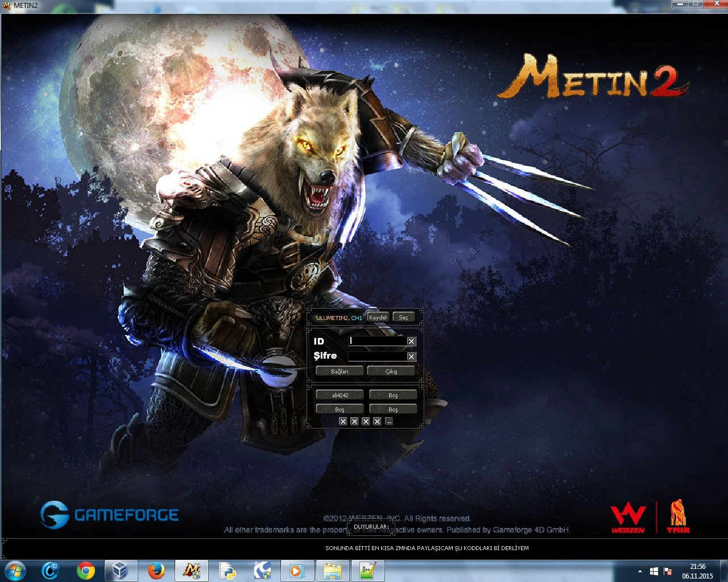
Task: Open the blue-white arrow app beside Python
Action: pyautogui.click(x=262, y=571)
